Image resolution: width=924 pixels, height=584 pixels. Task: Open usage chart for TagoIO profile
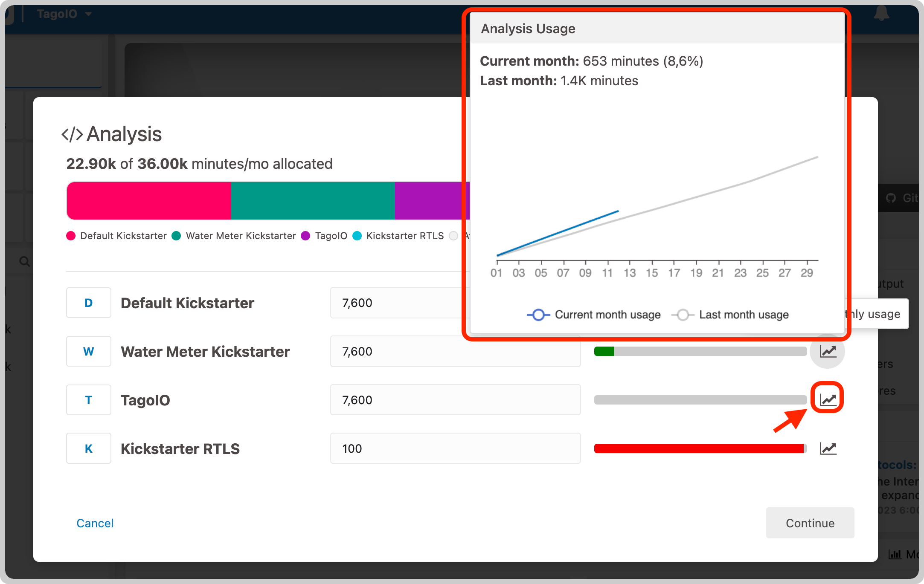click(828, 399)
